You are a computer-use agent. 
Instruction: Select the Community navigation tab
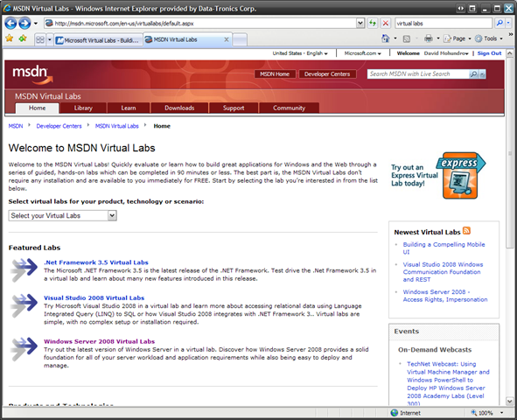289,108
